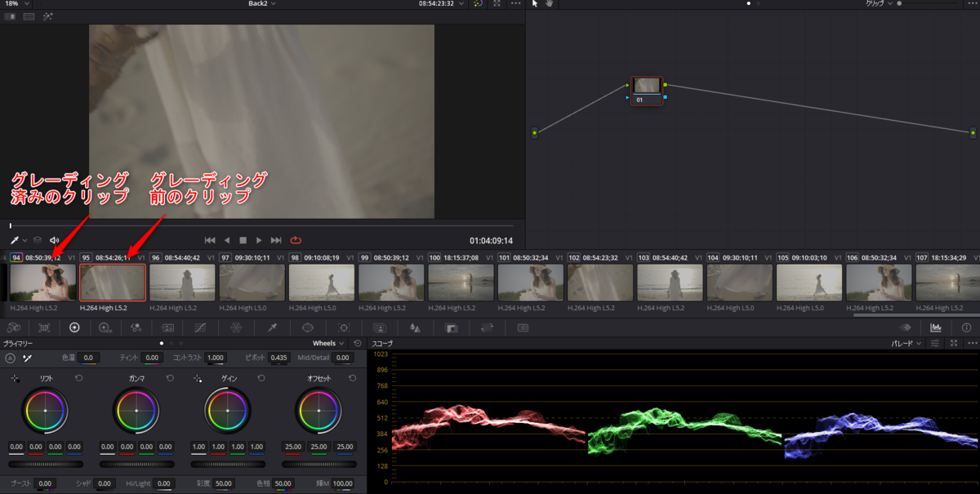Viewport: 980px width, 494px height.
Task: Select the Qualifier eyedropper palette icon
Action: [272, 327]
